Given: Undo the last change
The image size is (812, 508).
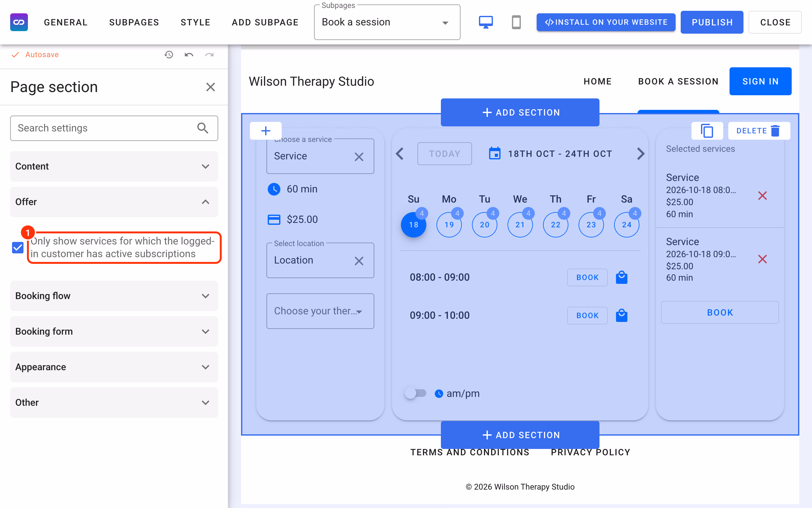Looking at the screenshot, I should 189,54.
